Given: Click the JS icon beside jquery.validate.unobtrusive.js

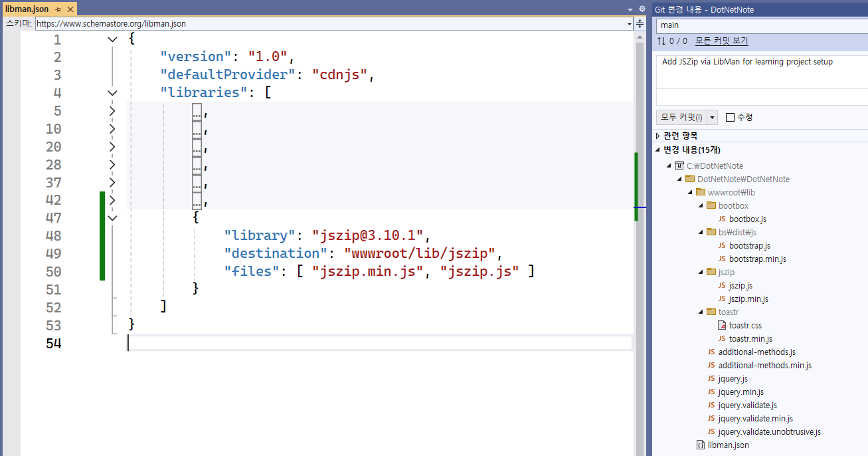Looking at the screenshot, I should coord(710,431).
